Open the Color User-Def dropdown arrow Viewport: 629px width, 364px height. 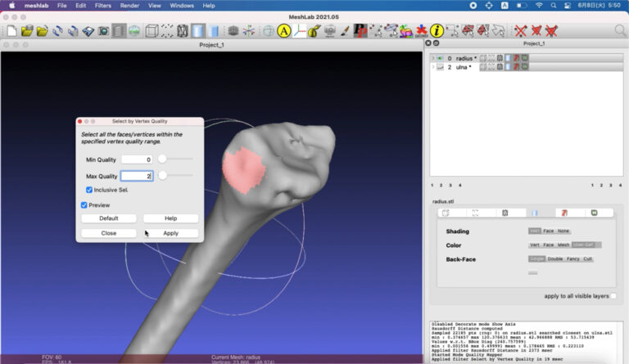click(x=598, y=245)
